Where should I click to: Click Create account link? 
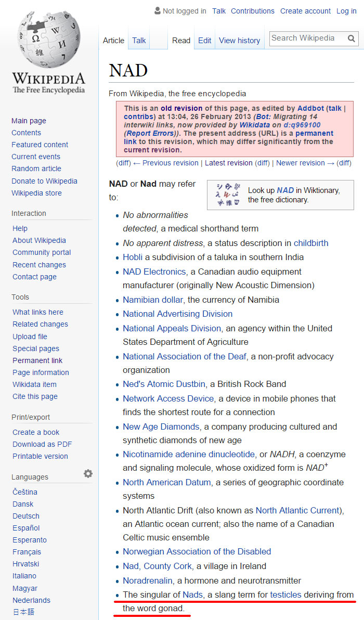click(306, 11)
